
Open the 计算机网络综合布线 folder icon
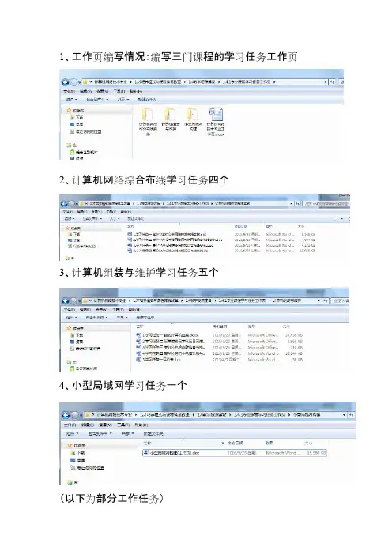point(148,114)
